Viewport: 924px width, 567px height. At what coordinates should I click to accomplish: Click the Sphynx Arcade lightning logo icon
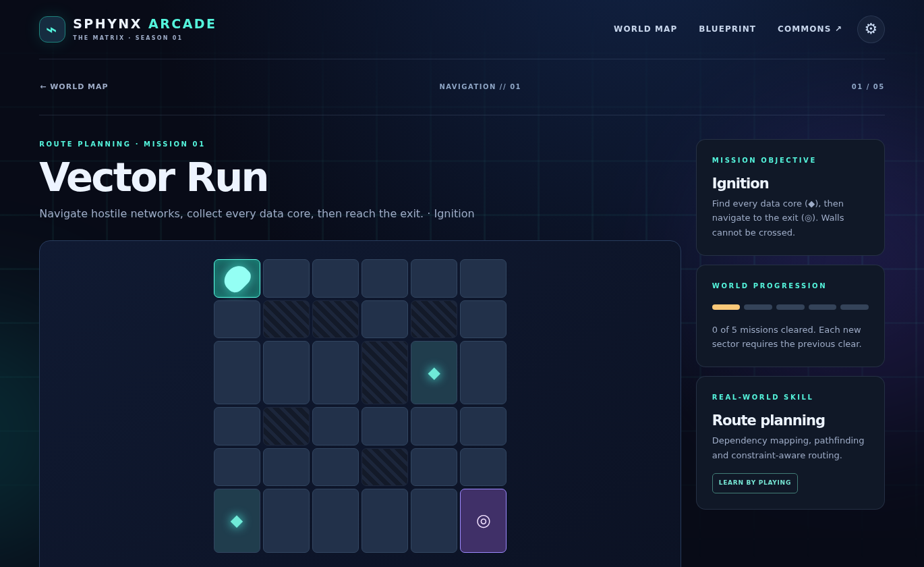coord(52,30)
